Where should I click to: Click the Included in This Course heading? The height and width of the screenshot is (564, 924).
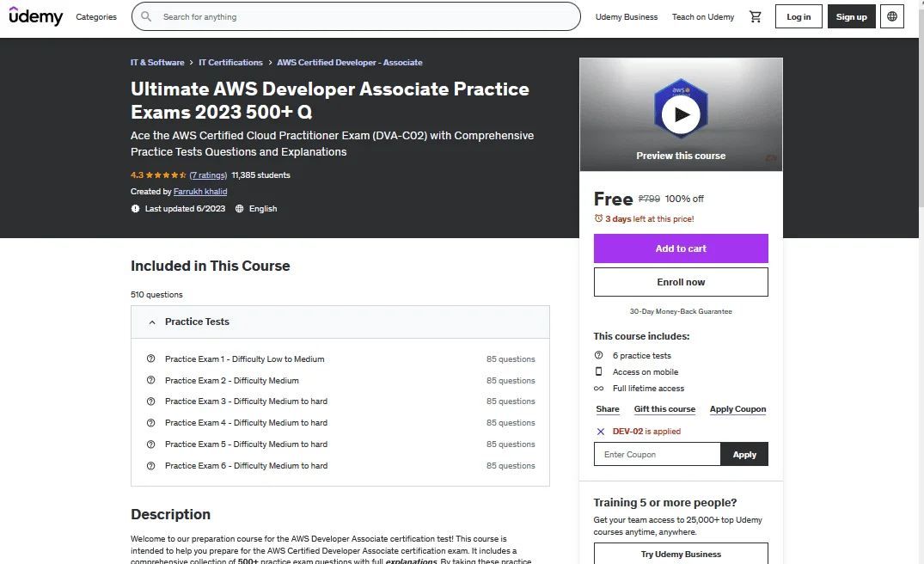point(211,266)
